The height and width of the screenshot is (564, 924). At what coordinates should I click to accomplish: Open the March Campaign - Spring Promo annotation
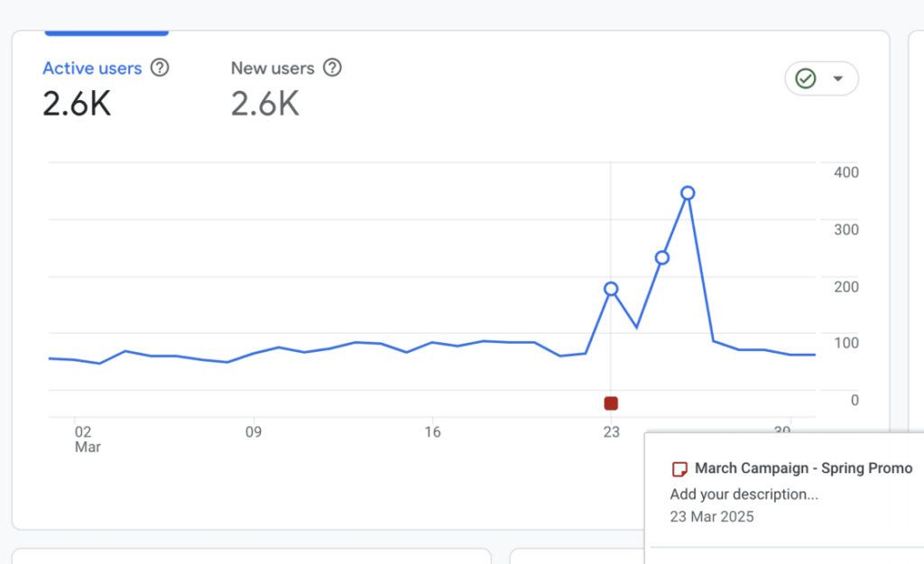pos(803,468)
